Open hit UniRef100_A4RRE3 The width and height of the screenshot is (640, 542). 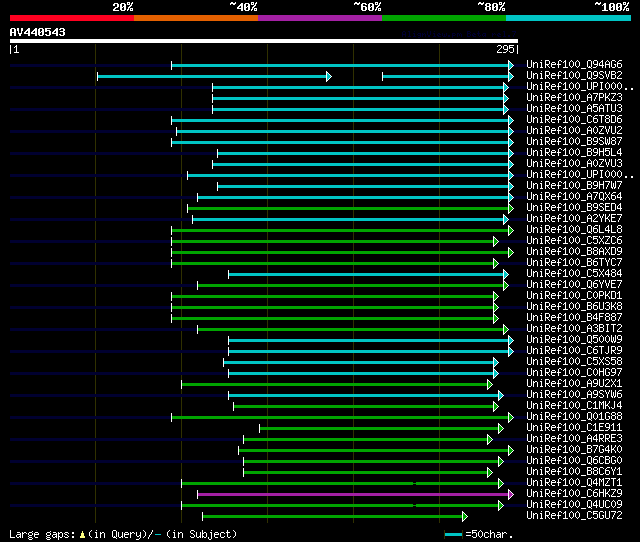coord(574,439)
